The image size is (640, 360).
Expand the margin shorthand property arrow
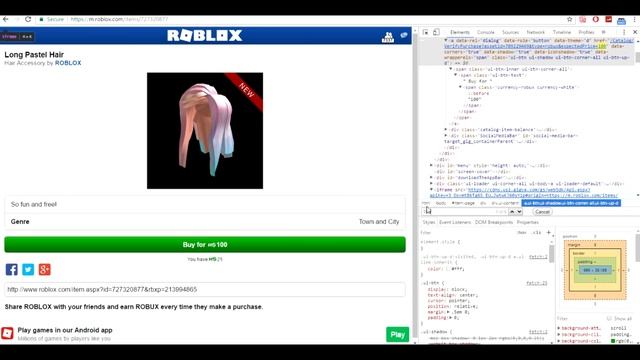448,312
